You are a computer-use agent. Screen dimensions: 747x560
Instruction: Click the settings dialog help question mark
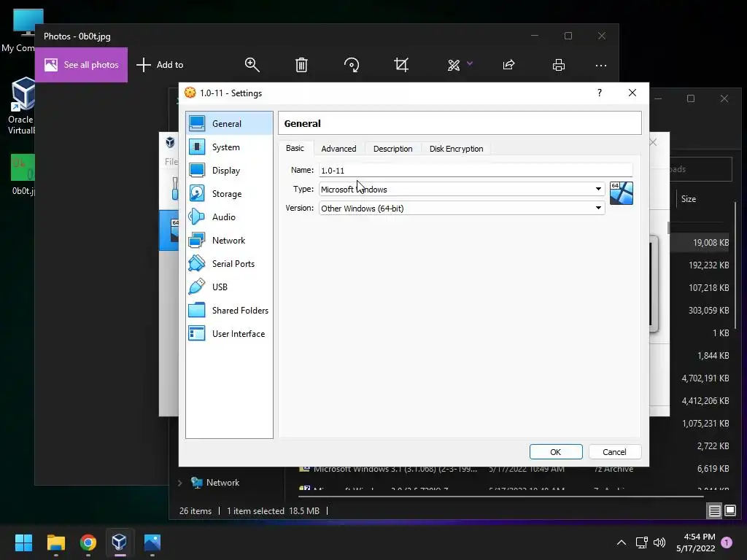pos(600,93)
